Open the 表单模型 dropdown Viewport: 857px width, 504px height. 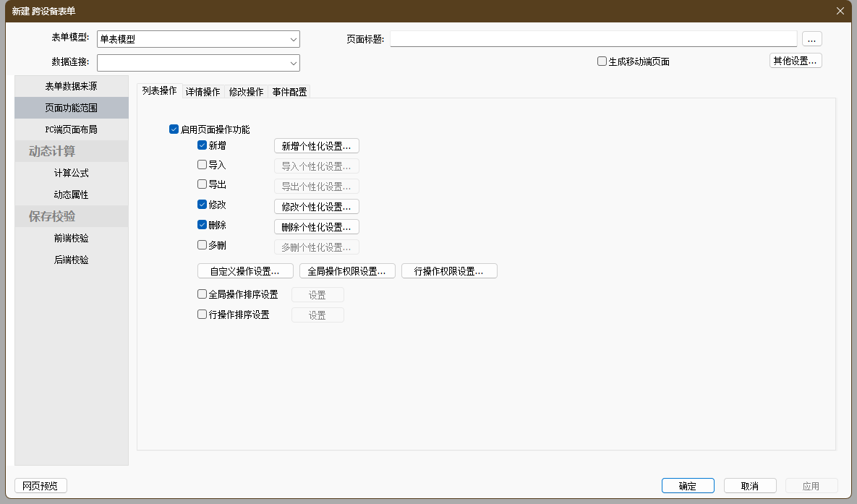click(294, 40)
